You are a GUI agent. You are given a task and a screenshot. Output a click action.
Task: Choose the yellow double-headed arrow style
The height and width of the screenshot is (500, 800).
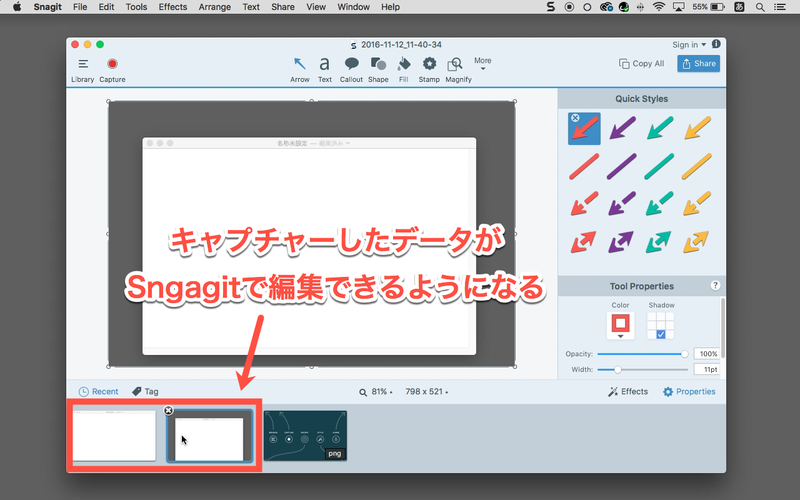pyautogui.click(x=696, y=242)
